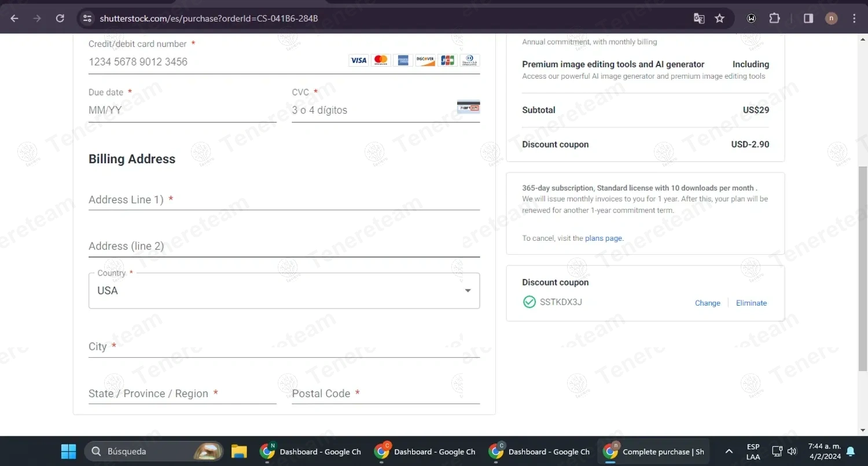Image resolution: width=868 pixels, height=466 pixels.
Task: Open the Google Translate page icon
Action: click(x=699, y=19)
